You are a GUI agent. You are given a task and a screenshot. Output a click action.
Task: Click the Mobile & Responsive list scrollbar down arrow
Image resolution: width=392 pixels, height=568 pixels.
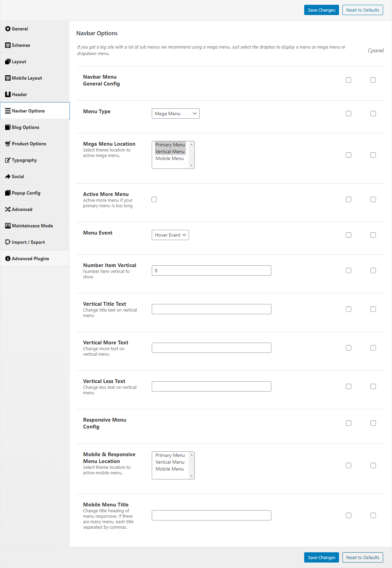pyautogui.click(x=192, y=476)
